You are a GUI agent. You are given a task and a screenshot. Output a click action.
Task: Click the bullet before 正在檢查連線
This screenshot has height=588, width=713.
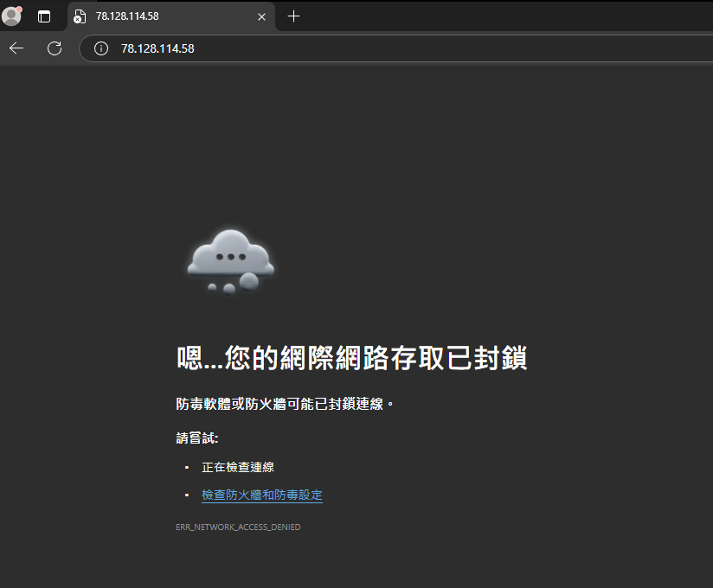186,467
